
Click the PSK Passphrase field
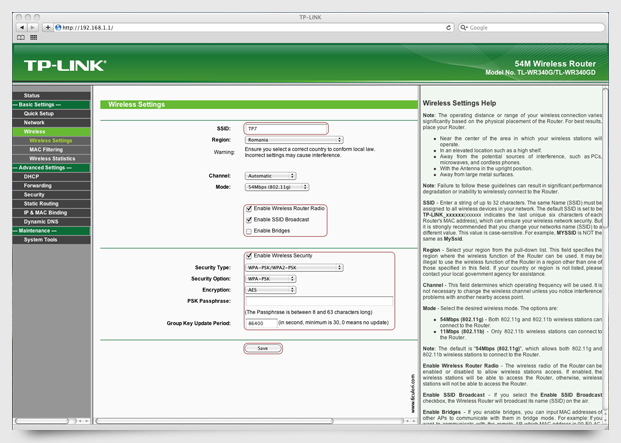coord(319,301)
